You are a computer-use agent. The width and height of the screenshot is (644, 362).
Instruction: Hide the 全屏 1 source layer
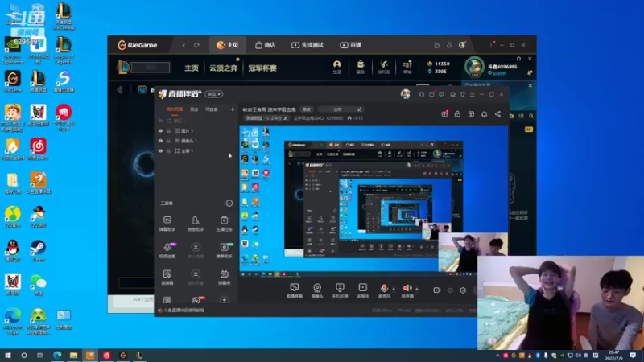(x=160, y=151)
